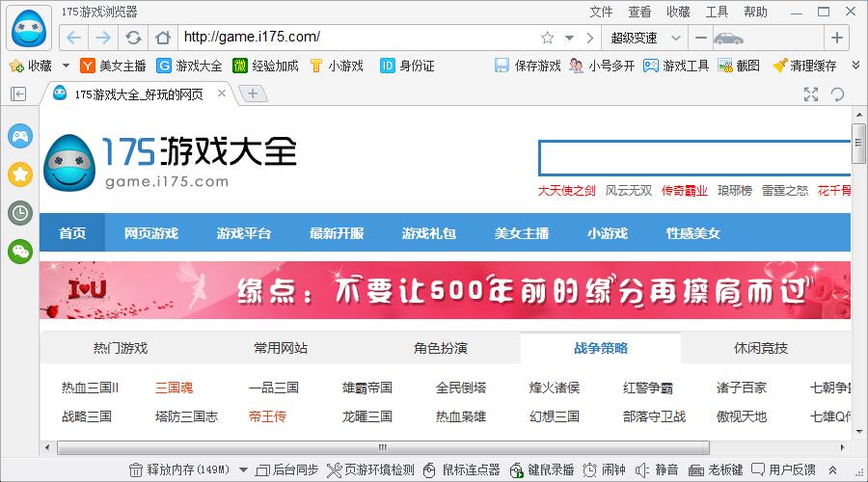Open the 红警争霸 game link
The image size is (868, 482).
[x=648, y=388]
